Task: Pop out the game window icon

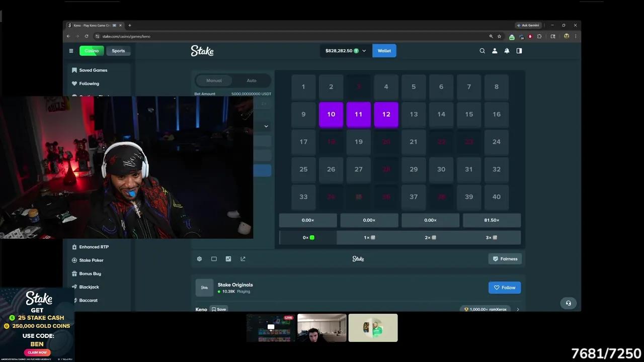Action: pyautogui.click(x=243, y=259)
